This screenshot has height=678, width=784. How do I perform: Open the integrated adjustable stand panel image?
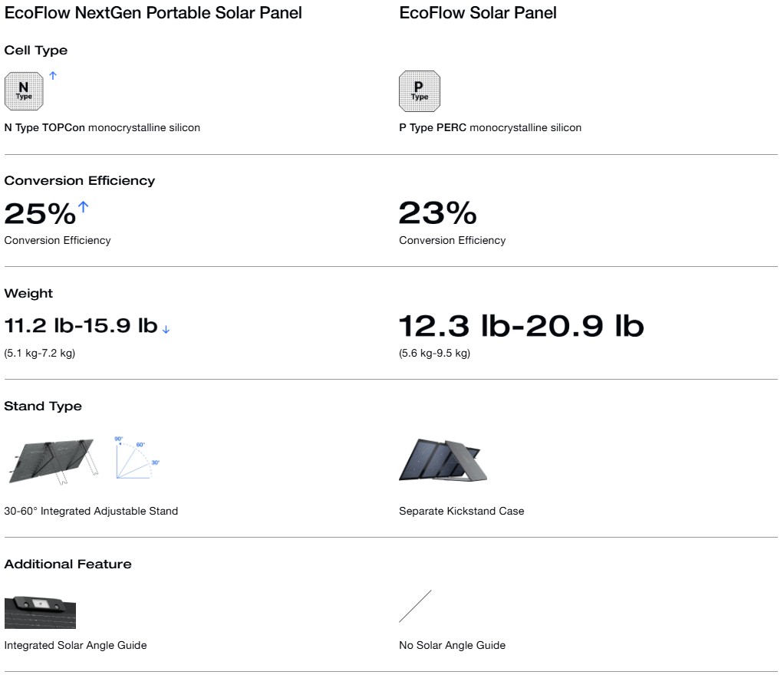coord(53,462)
